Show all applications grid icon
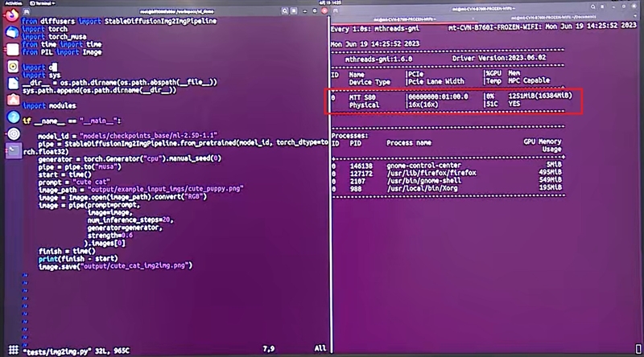Viewport: 644px width, 357px height. [14, 350]
